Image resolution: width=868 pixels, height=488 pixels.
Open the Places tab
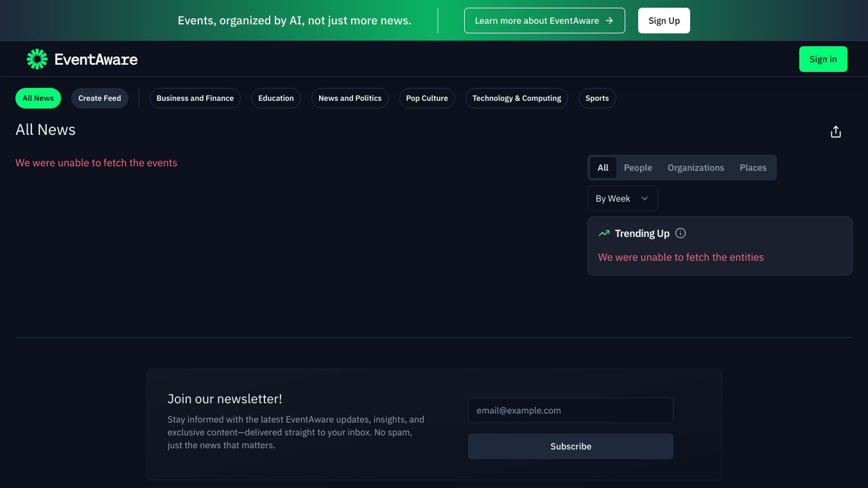pyautogui.click(x=752, y=168)
